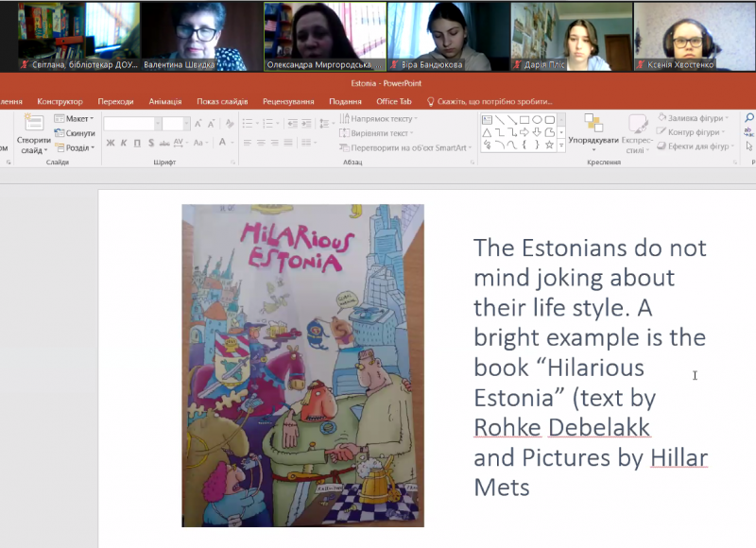The image size is (756, 548).
Task: Select the rectangle shape in gallery
Action: pyautogui.click(x=524, y=120)
